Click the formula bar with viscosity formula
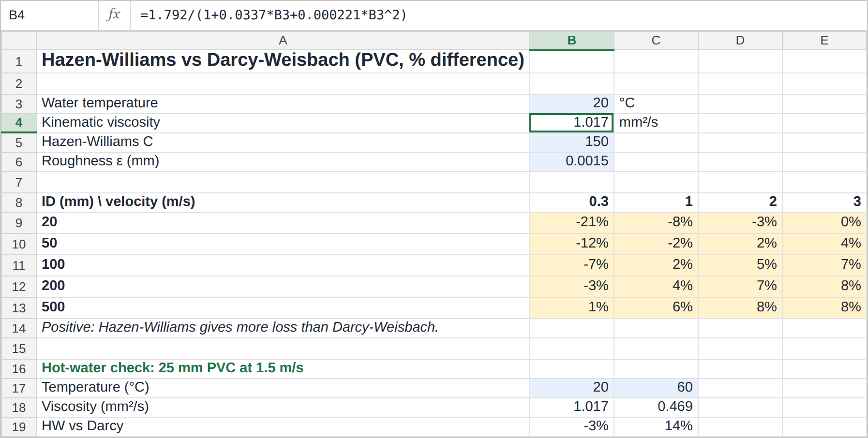Image resolution: width=868 pixels, height=438 pixels. (x=498, y=15)
